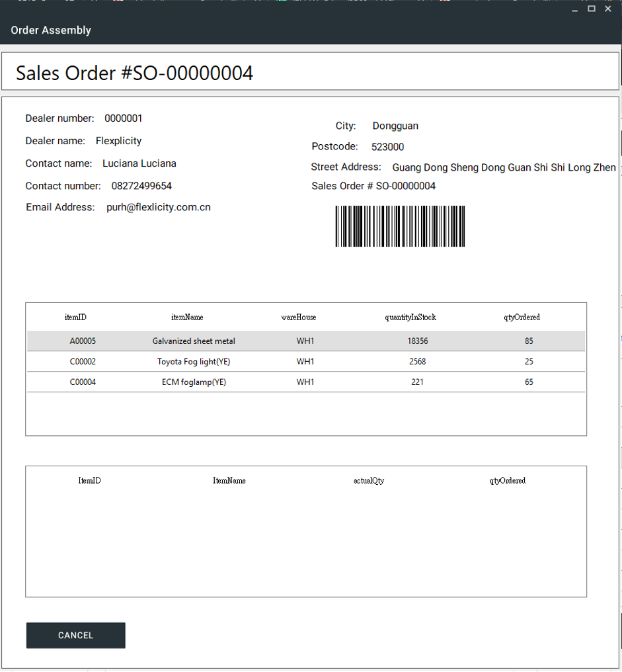Screen dimensions: 622x672
Task: Click qtyOrdered header in upper table
Action: 522,317
